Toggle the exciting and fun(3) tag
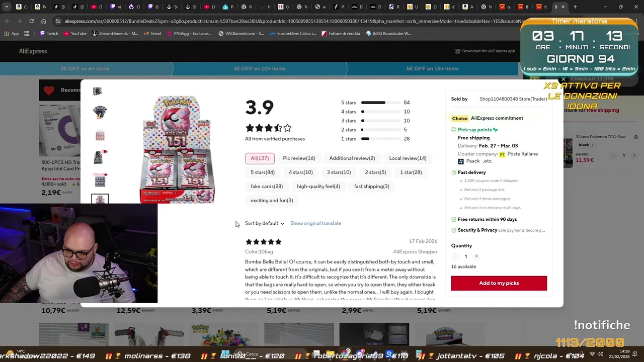644x362 pixels. pos(272,200)
